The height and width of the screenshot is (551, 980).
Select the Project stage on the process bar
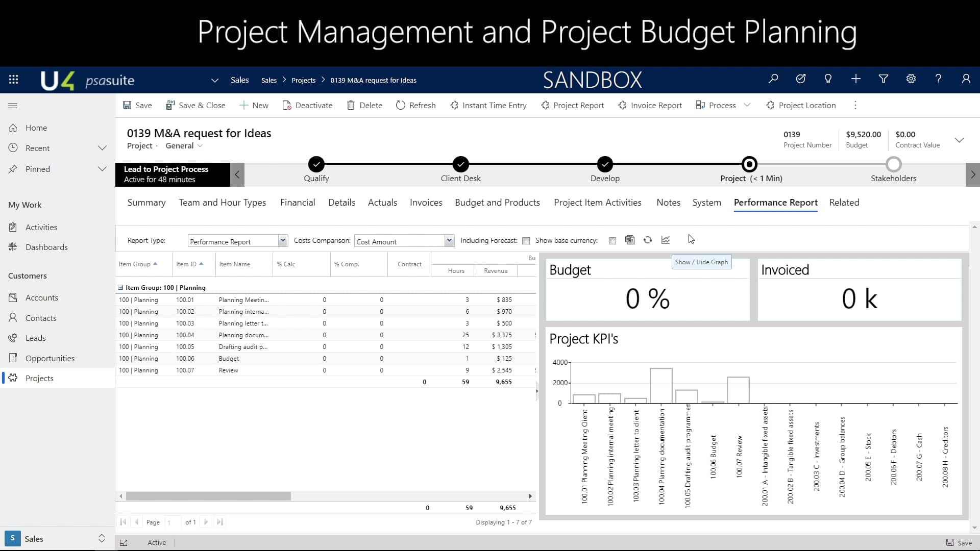(x=749, y=164)
